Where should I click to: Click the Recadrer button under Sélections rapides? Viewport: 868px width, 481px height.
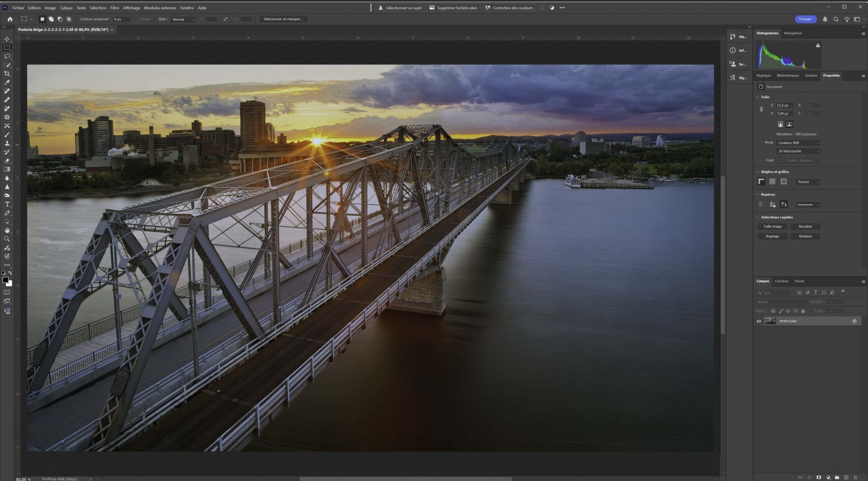click(x=806, y=226)
